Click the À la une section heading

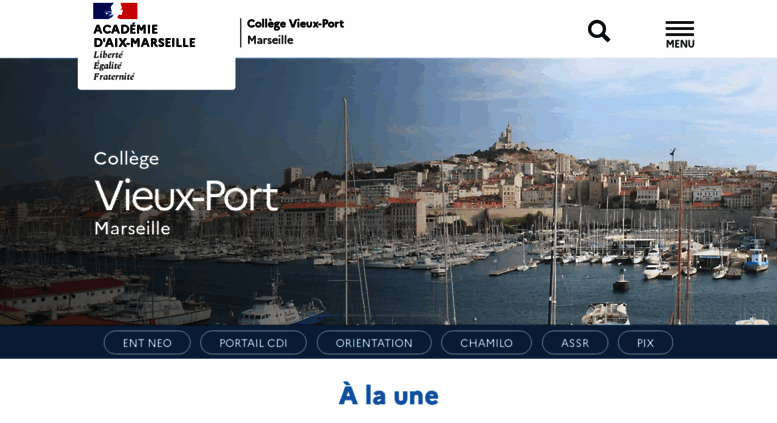click(388, 395)
